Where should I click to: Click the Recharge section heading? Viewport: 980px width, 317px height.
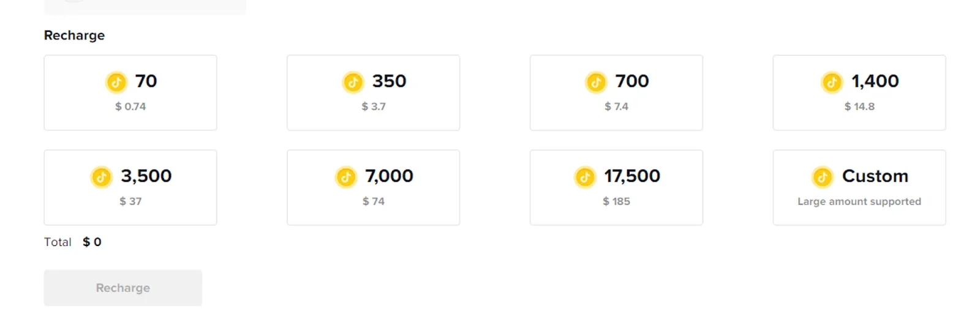click(74, 35)
